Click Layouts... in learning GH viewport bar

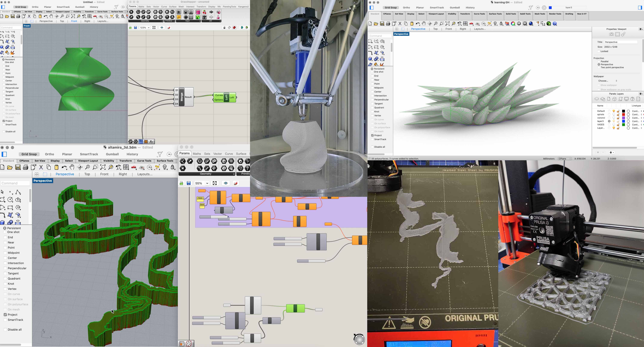[x=480, y=29]
